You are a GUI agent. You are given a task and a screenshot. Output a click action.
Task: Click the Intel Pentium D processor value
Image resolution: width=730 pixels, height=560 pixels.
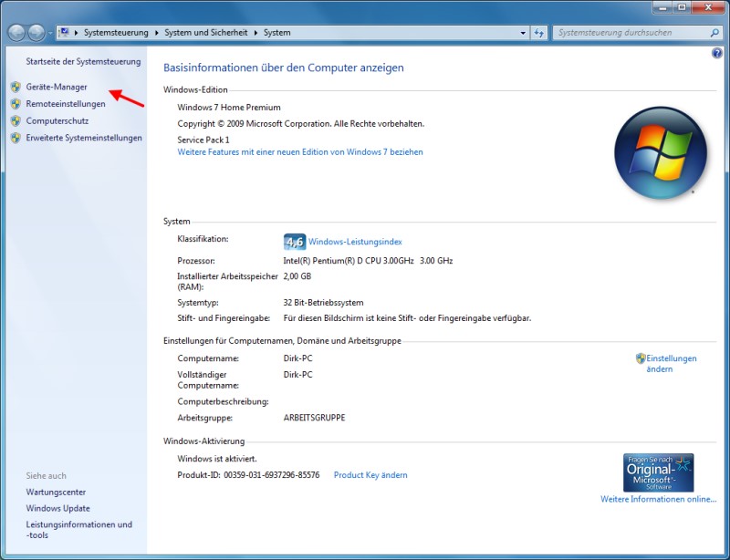click(368, 261)
